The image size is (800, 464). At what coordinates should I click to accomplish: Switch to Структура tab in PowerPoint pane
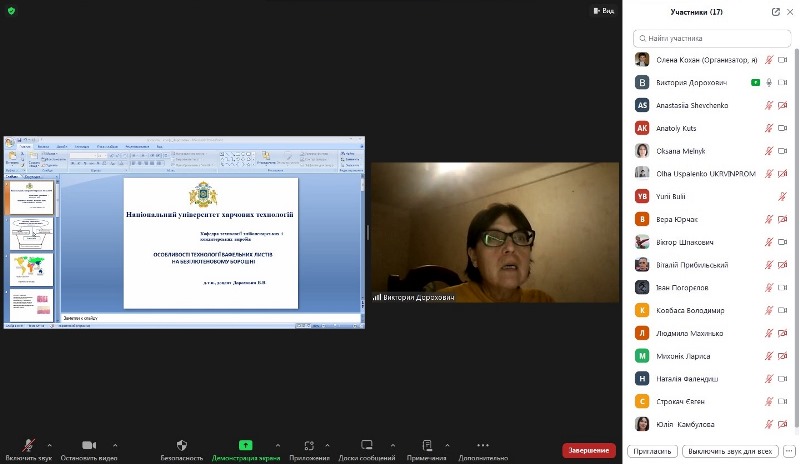point(32,177)
